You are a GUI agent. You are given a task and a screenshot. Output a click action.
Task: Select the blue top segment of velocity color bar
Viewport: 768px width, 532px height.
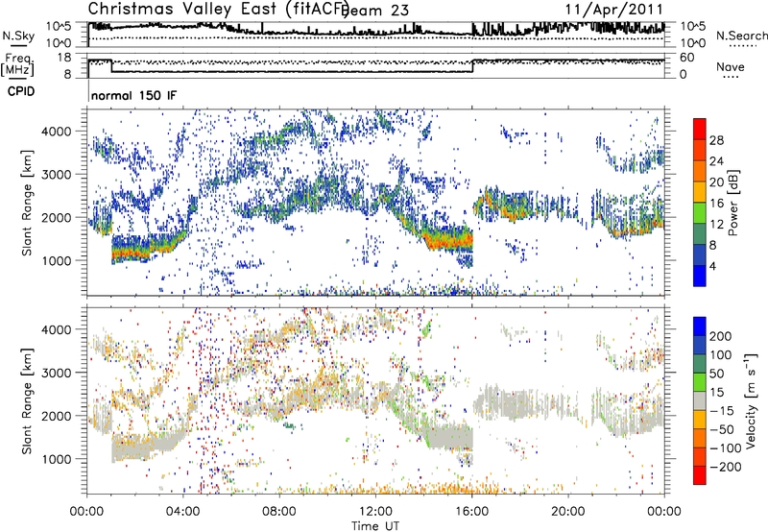(700, 326)
